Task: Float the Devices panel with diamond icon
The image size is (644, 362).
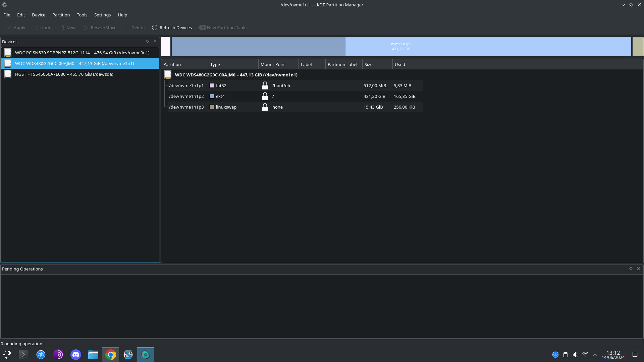Action: 147,41
